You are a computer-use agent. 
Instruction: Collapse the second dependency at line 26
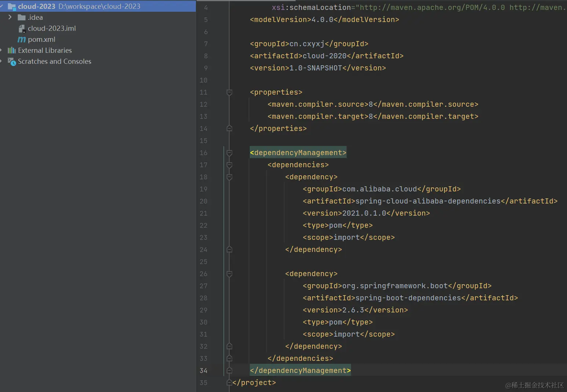(229, 274)
